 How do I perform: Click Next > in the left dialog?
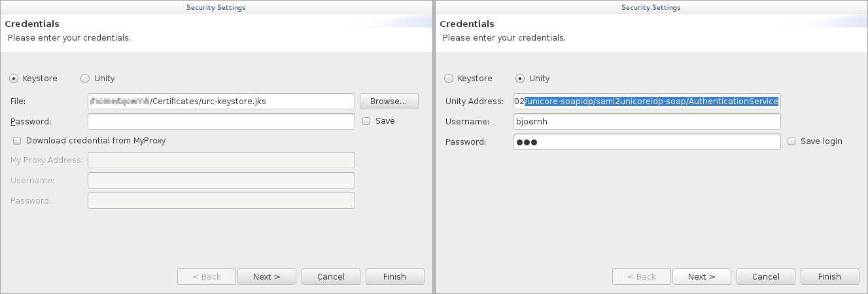pyautogui.click(x=267, y=277)
